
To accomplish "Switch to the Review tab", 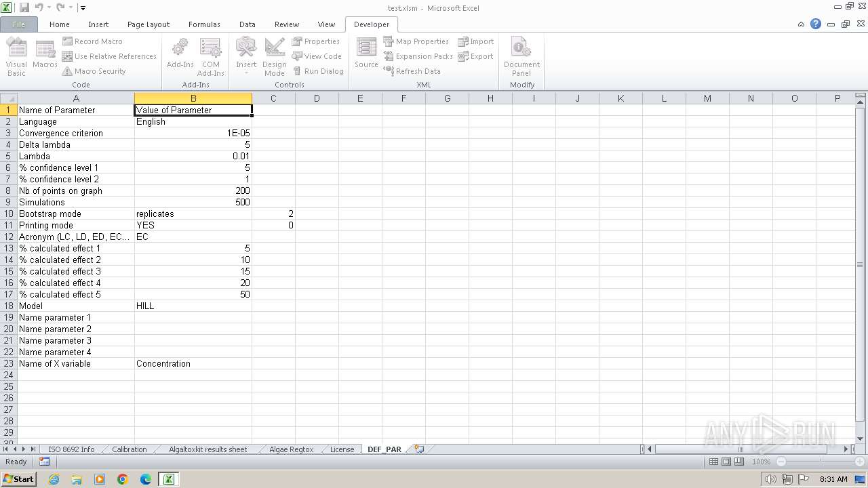I will pyautogui.click(x=287, y=24).
